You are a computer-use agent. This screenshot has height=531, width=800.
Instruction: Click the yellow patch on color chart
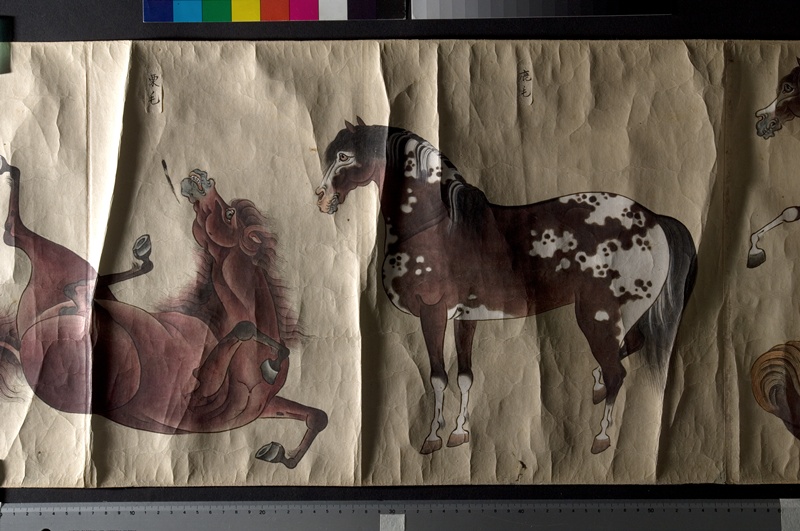point(245,10)
